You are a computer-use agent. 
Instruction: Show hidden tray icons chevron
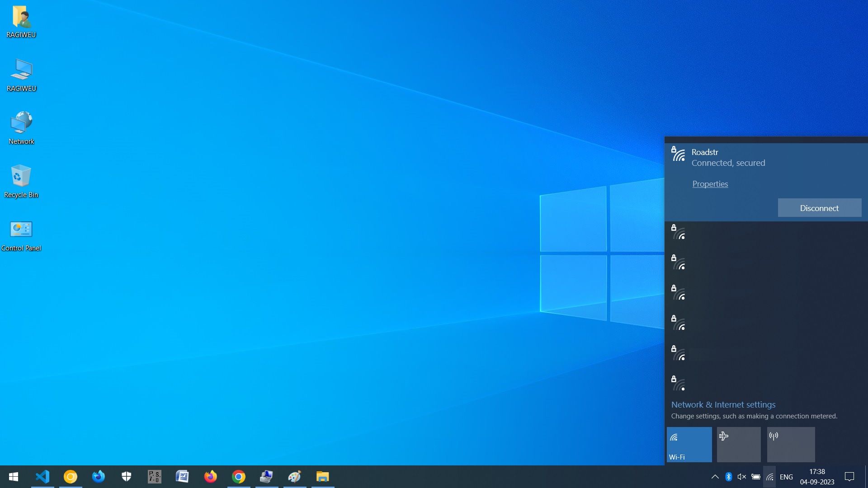click(x=715, y=477)
